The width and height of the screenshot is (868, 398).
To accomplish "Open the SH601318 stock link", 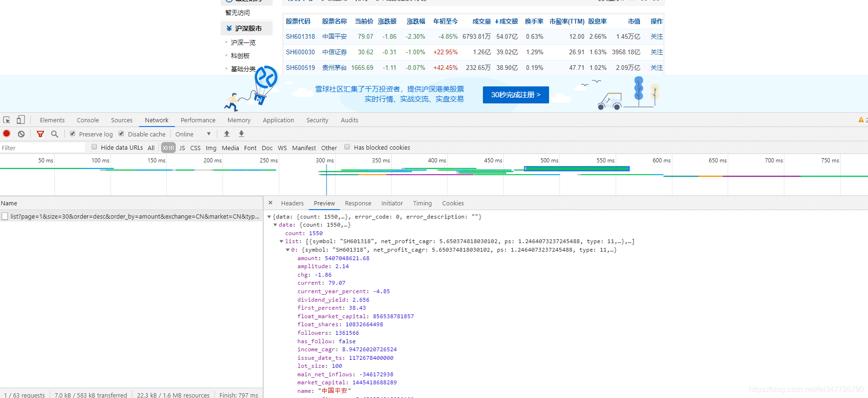I will point(300,37).
